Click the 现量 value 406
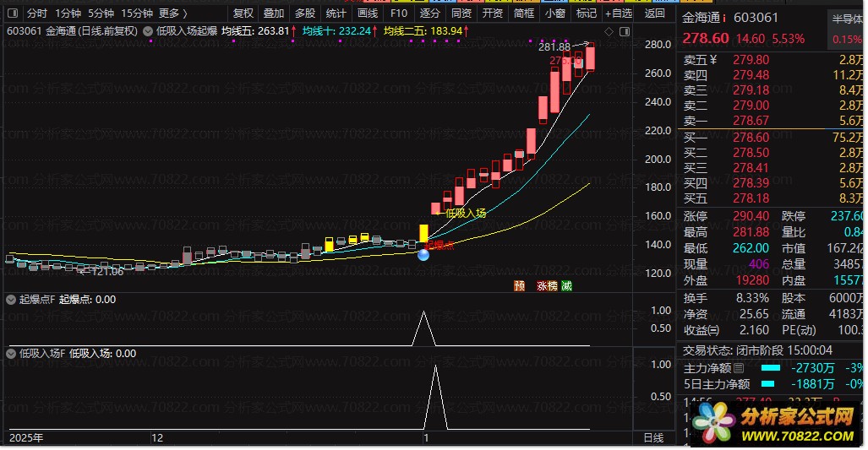 [x=759, y=264]
